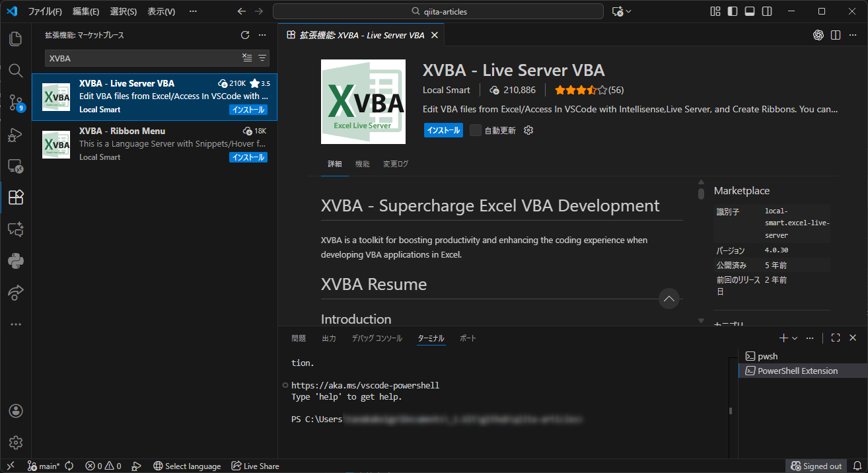The height and width of the screenshot is (473, 868).
Task: Open Select language in status bar
Action: click(x=187, y=466)
